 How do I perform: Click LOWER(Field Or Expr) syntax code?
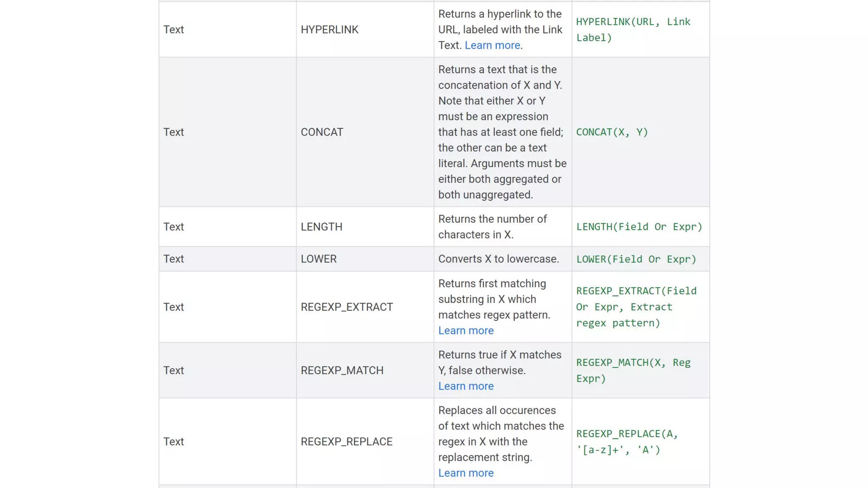coord(636,259)
